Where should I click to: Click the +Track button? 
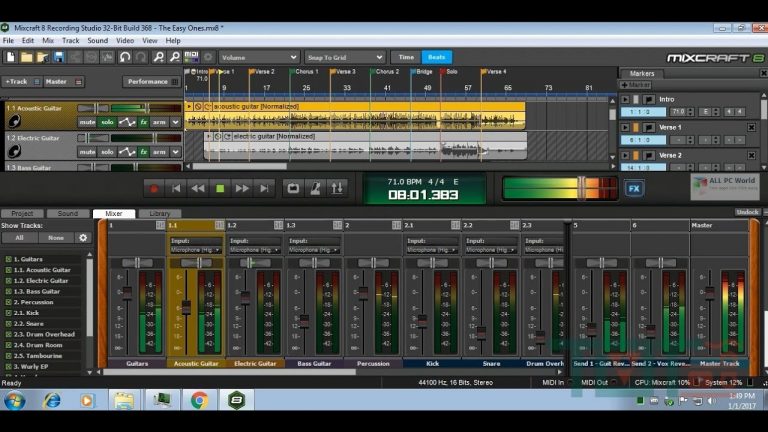(x=22, y=82)
